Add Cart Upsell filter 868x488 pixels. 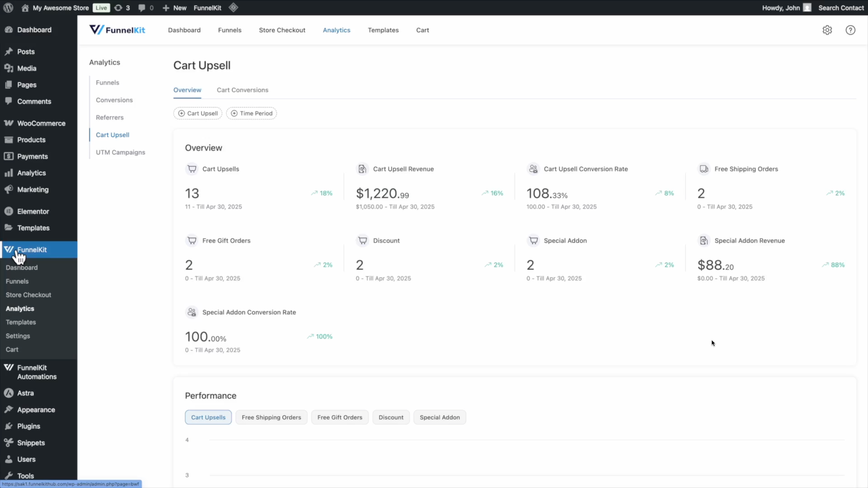click(x=198, y=113)
